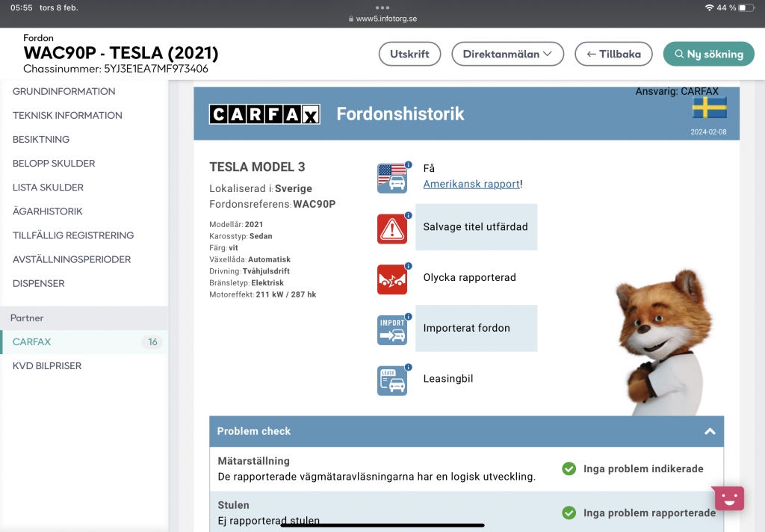This screenshot has height=532, width=765.
Task: Click the Inga problem rapporterade status
Action: [649, 513]
